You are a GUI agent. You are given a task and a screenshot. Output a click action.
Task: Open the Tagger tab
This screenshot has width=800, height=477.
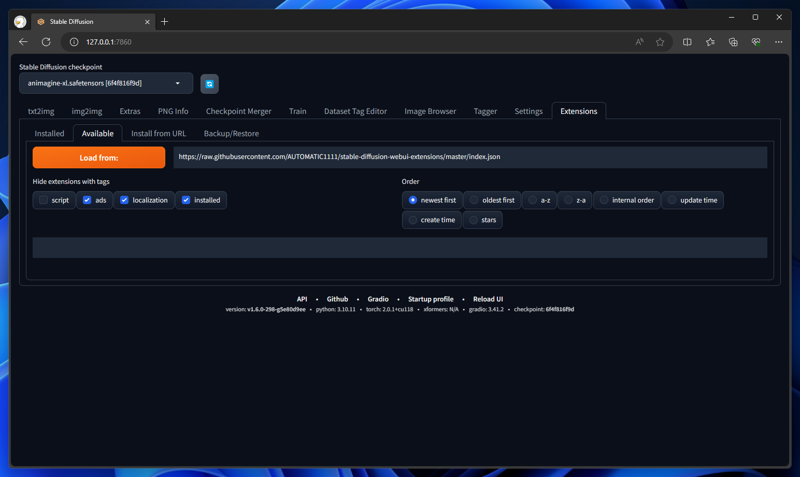pos(485,111)
